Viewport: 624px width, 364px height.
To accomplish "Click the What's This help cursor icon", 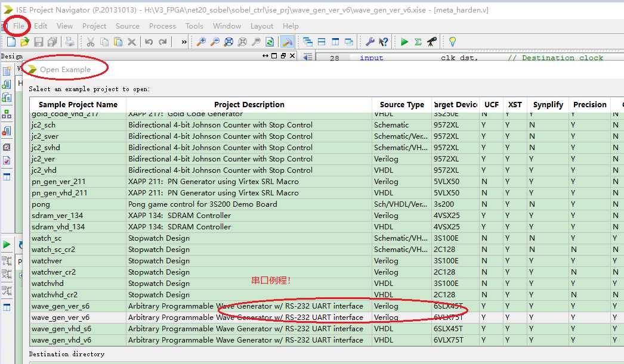I will tap(384, 42).
